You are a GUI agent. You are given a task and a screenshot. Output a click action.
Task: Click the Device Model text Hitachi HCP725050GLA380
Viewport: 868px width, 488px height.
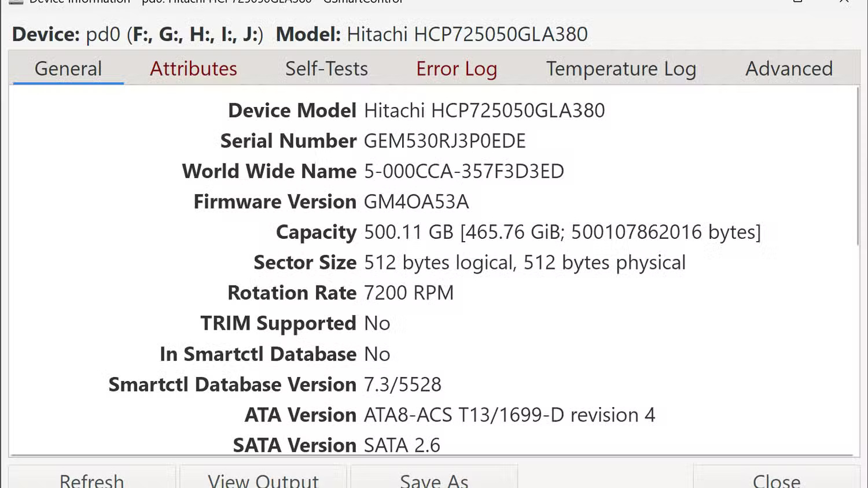click(484, 110)
